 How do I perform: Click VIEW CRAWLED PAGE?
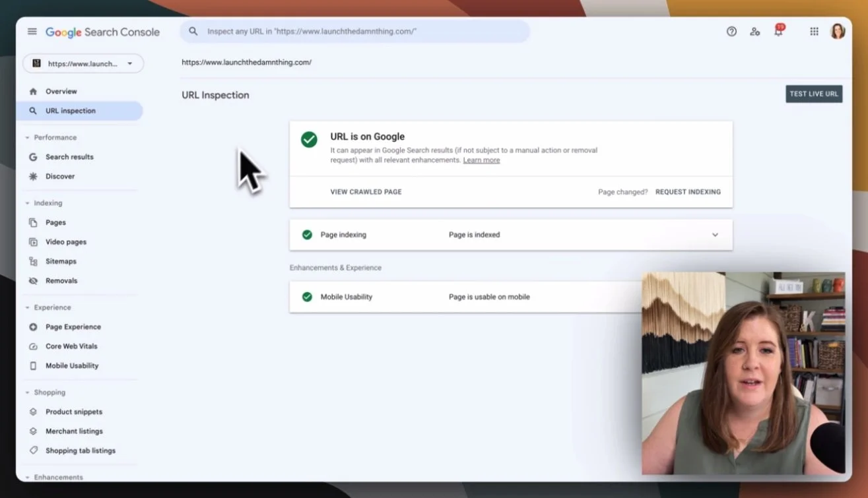coord(366,192)
